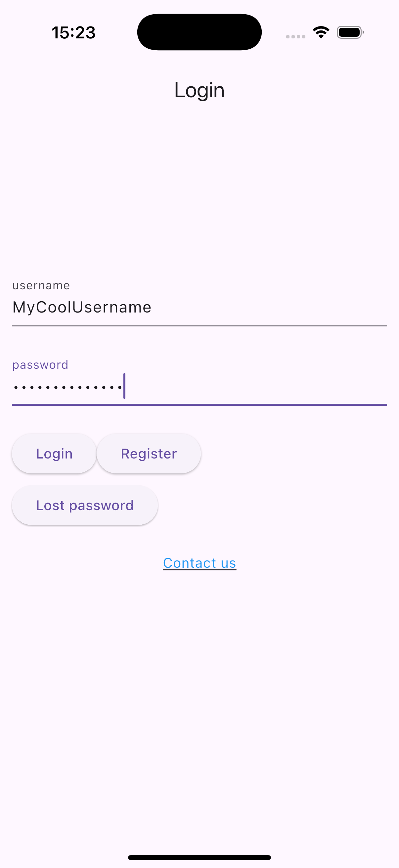Viewport: 399px width, 868px height.
Task: Tap the battery indicator icon
Action: [x=350, y=32]
